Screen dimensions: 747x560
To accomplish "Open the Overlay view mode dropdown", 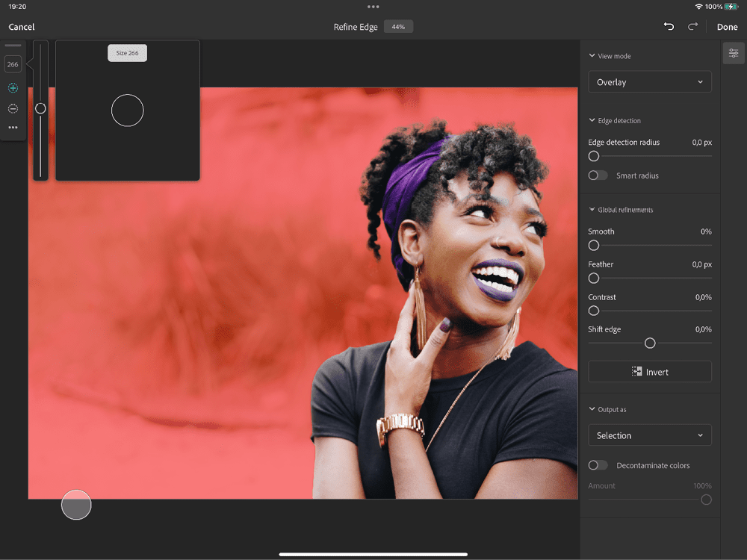I will (x=649, y=82).
